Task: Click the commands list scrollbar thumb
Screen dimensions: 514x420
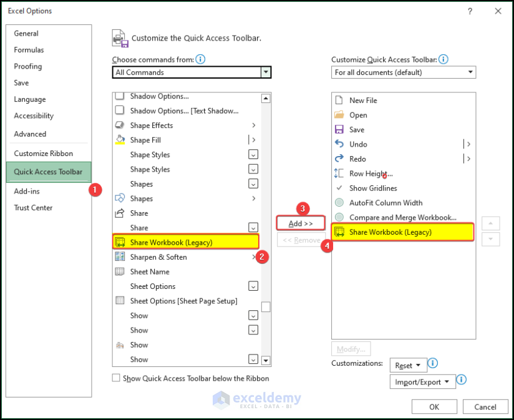Action: (x=266, y=306)
